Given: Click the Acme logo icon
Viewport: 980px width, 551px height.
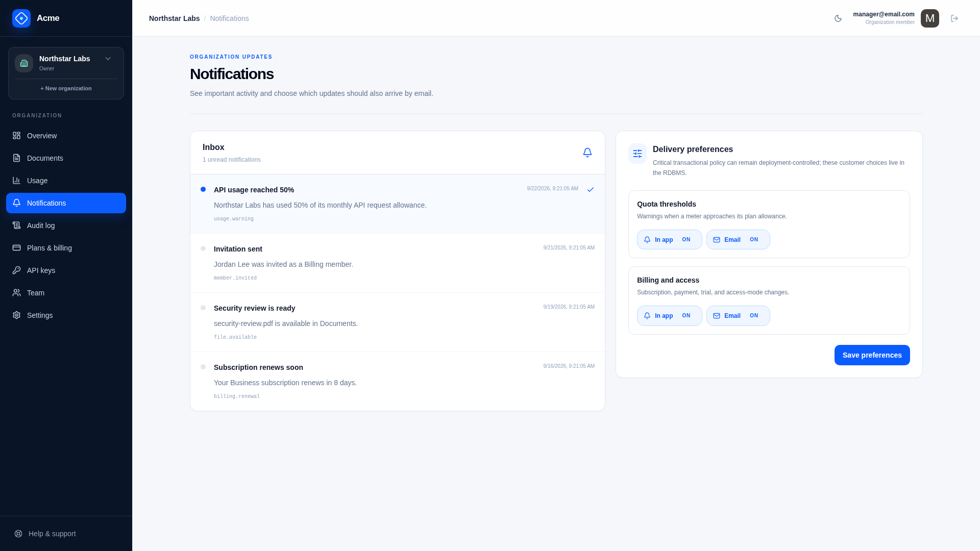Looking at the screenshot, I should pos(21,18).
